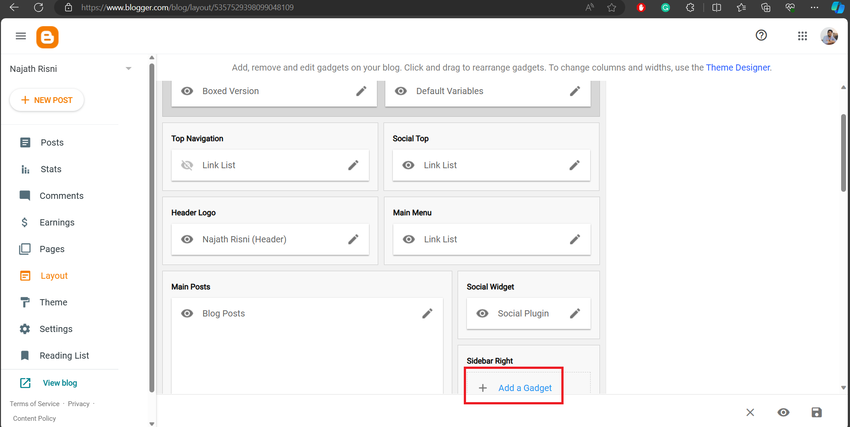Open Posts in the sidebar
Screen dimensions: 850x427
click(51, 143)
